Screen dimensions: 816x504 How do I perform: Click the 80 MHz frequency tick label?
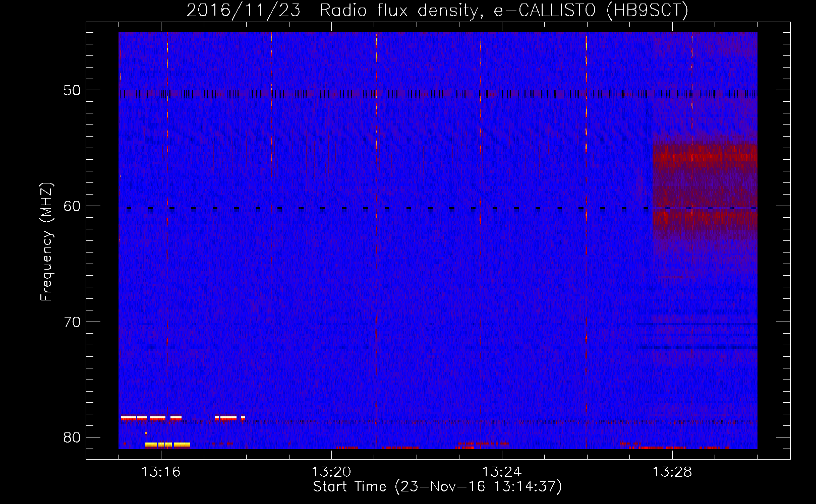click(x=72, y=437)
